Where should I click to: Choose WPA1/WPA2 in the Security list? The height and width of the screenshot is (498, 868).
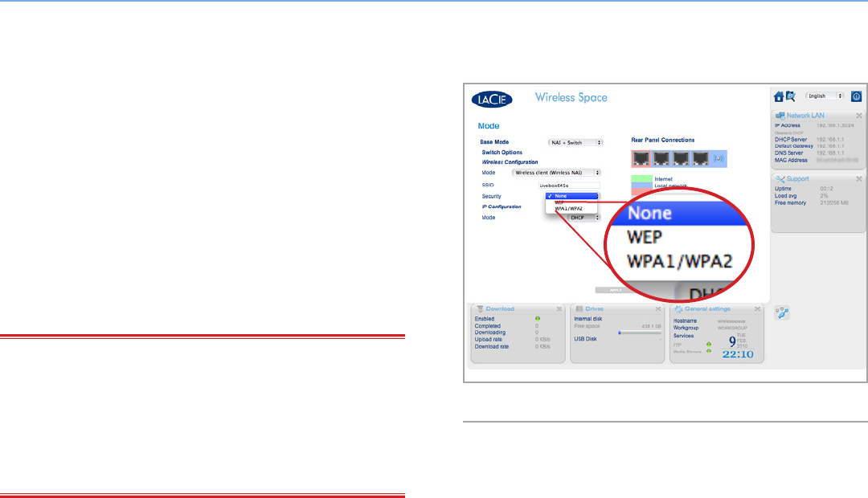click(572, 209)
